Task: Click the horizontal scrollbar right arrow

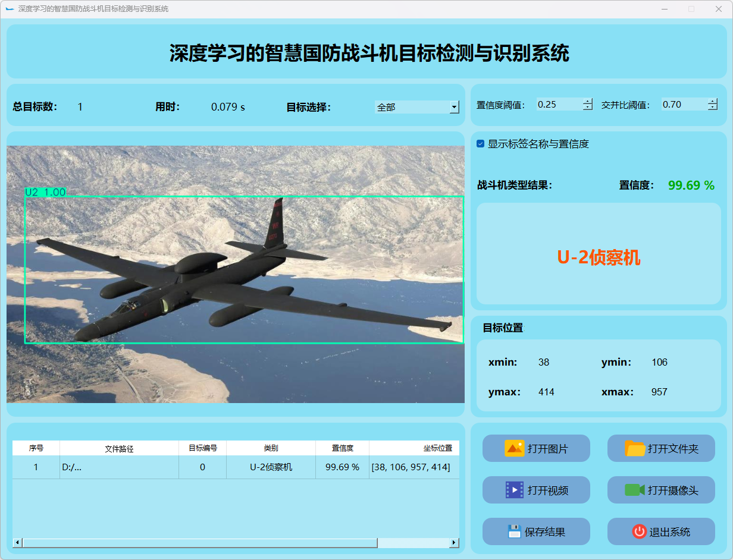Action: pyautogui.click(x=454, y=543)
